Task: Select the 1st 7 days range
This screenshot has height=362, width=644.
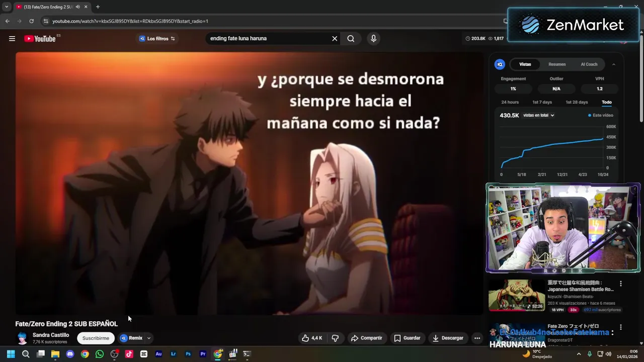Action: tap(542, 102)
